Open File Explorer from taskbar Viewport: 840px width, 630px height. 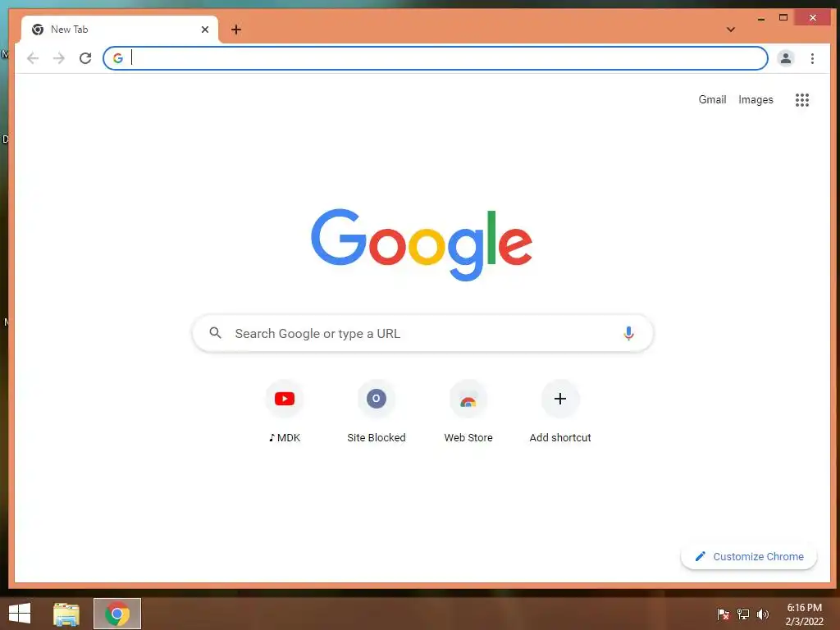pos(66,614)
